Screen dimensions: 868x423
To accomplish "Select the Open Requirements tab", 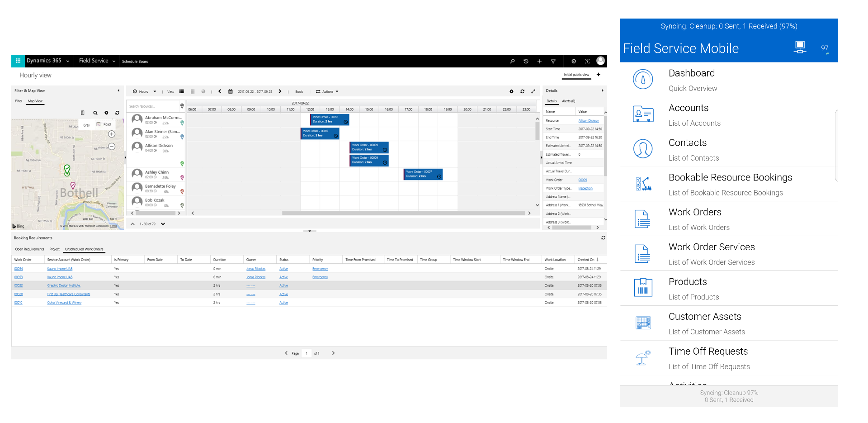I will (29, 249).
